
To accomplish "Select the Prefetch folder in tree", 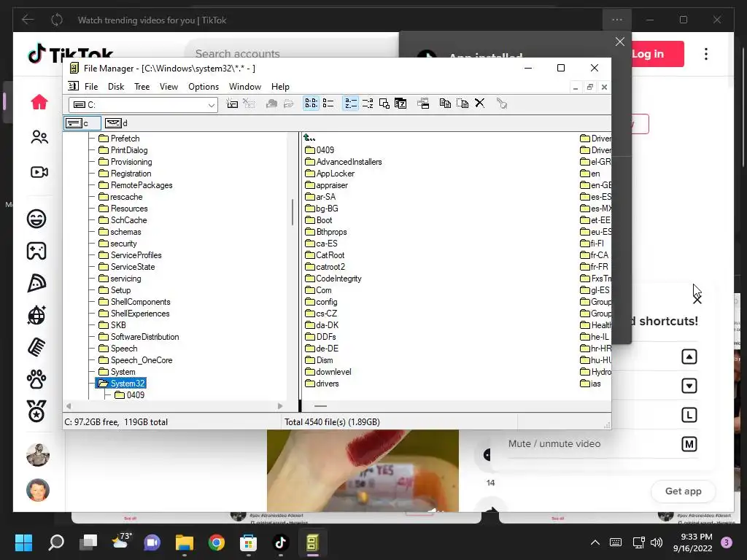I will pyautogui.click(x=119, y=139).
